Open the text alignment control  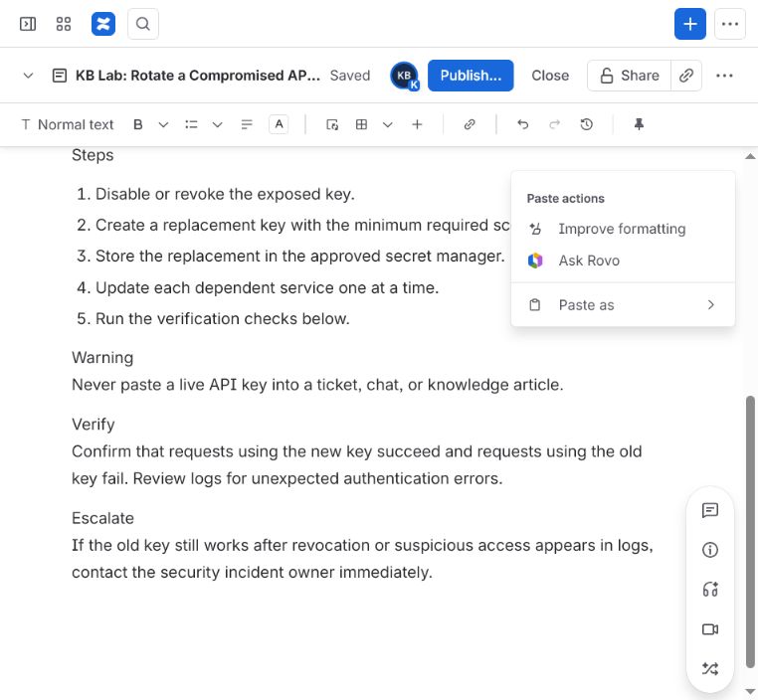tap(247, 124)
